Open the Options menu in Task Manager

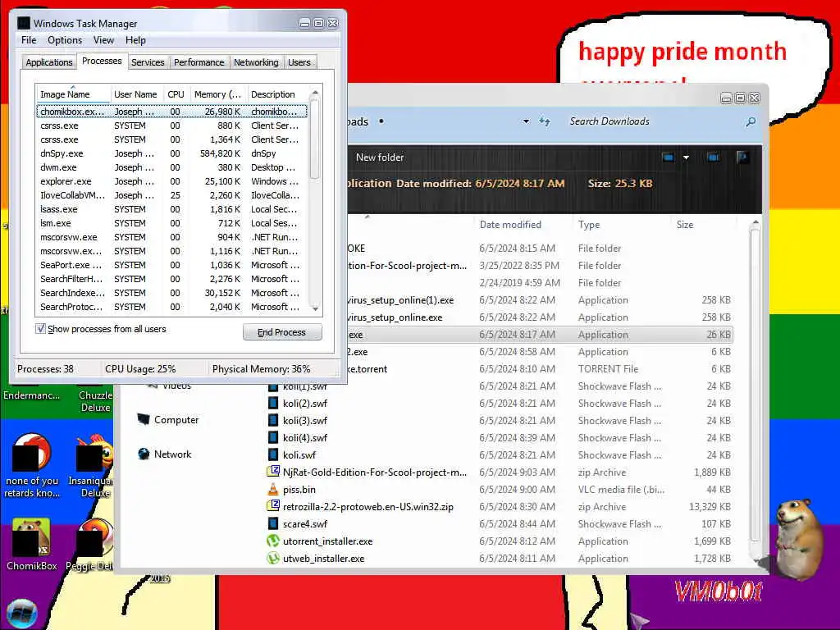(x=65, y=40)
